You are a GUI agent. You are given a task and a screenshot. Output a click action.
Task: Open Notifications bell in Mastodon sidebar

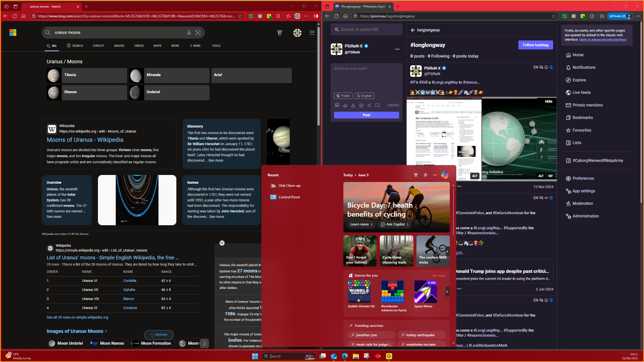(x=568, y=67)
